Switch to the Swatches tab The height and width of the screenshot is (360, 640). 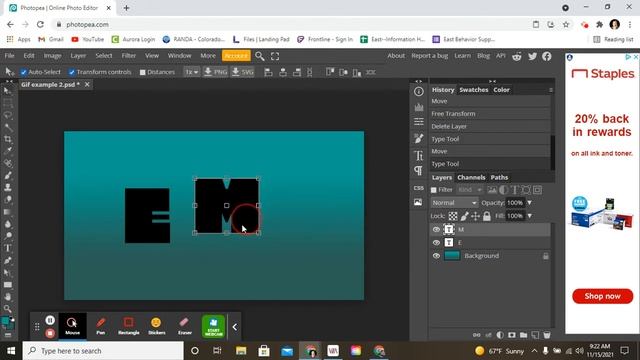pos(473,90)
